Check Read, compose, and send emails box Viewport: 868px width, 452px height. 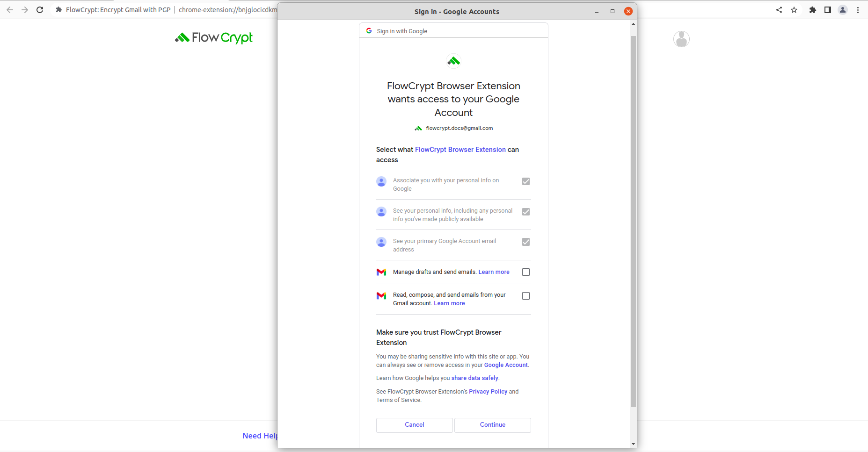point(526,296)
